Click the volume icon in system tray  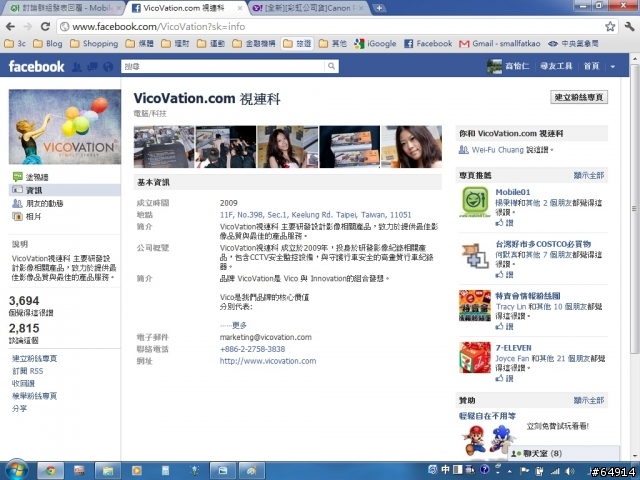click(x=570, y=471)
